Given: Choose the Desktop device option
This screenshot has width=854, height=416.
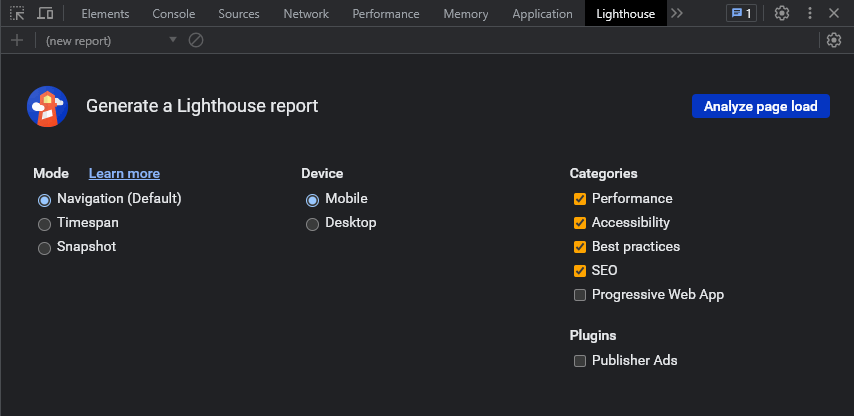Looking at the screenshot, I should (x=313, y=223).
